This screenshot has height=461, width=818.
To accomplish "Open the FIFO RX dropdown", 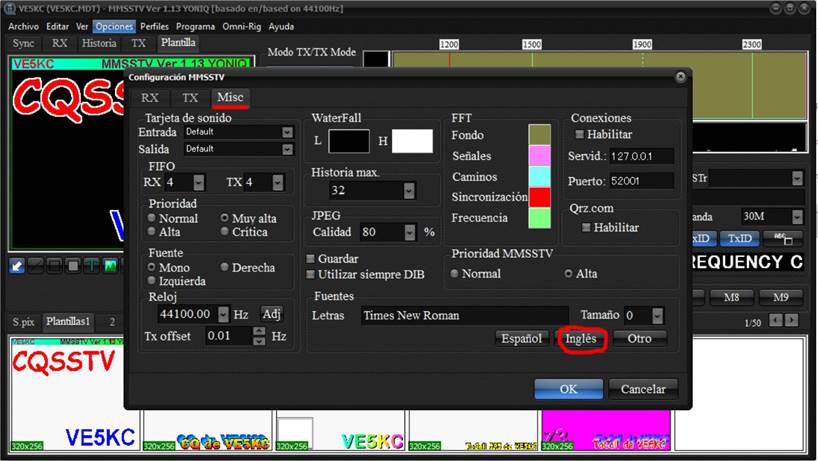I will click(199, 183).
